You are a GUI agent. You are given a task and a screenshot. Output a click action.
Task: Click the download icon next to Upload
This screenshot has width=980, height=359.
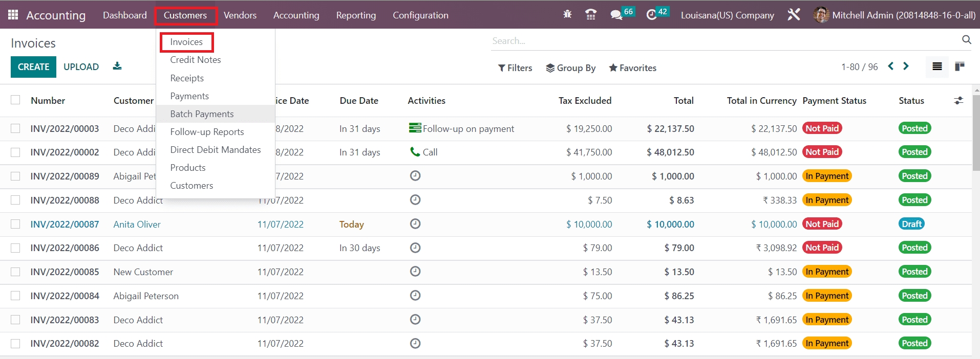pyautogui.click(x=117, y=66)
